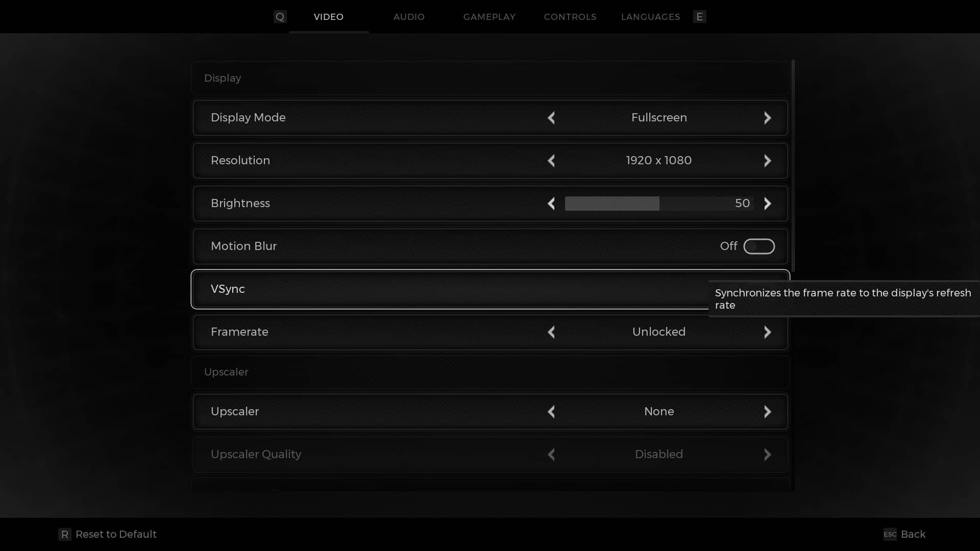Toggle the Motion Blur switch
Viewport: 980px width, 551px height.
[759, 246]
